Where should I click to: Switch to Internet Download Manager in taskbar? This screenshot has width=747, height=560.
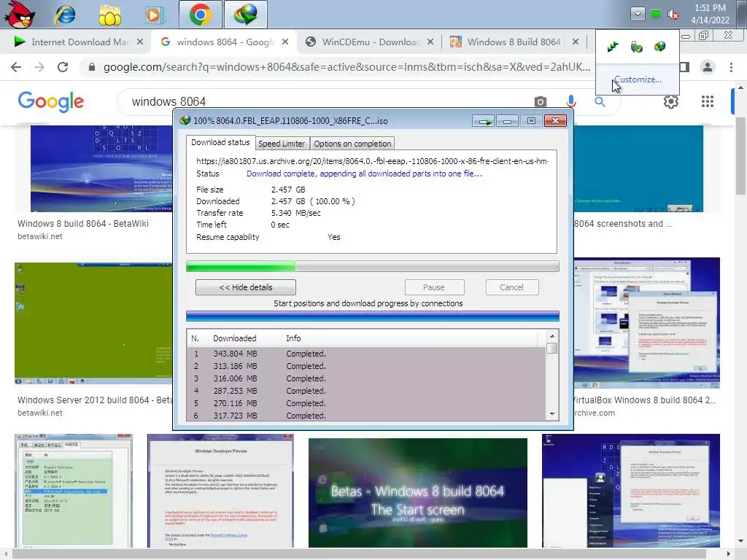[245, 15]
